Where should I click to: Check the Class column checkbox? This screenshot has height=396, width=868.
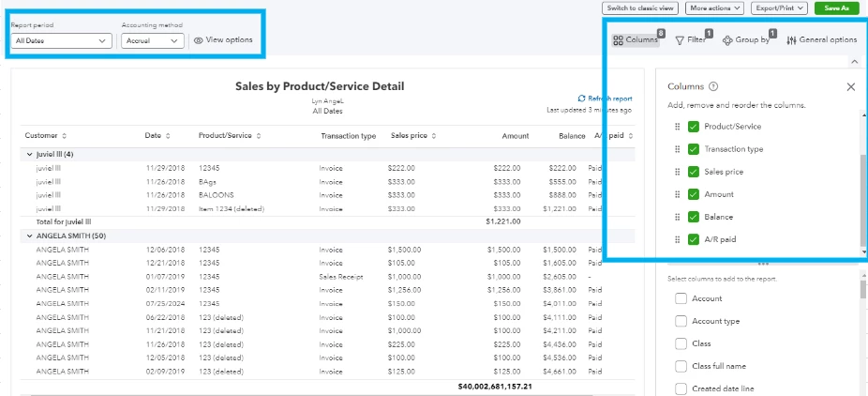(x=681, y=344)
